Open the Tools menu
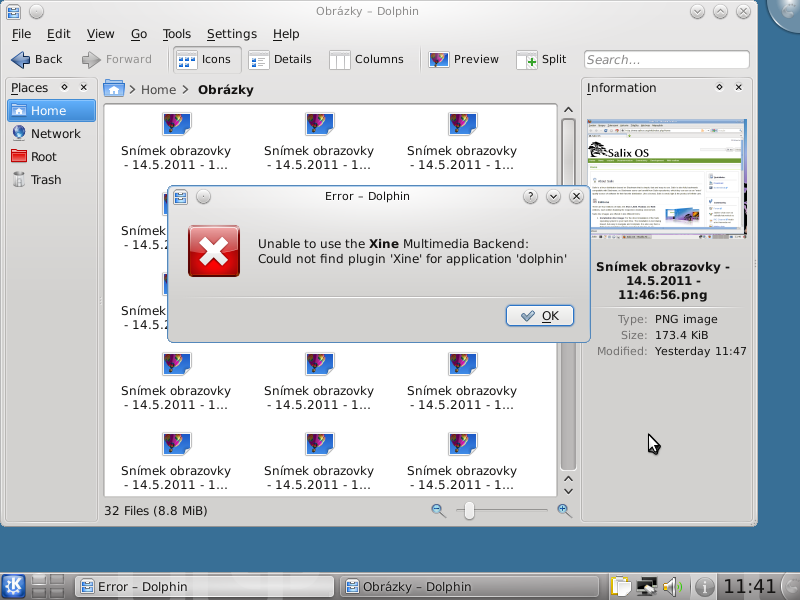The image size is (800, 600). 177,34
